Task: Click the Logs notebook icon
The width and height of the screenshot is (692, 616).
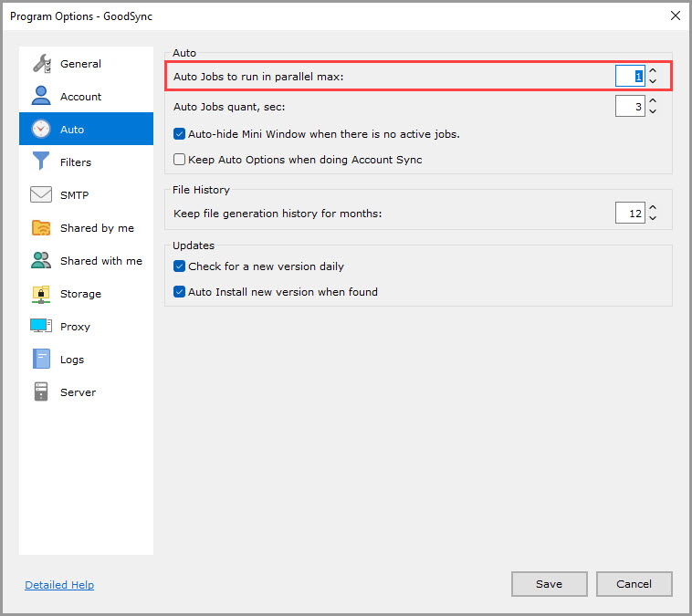Action: [41, 359]
